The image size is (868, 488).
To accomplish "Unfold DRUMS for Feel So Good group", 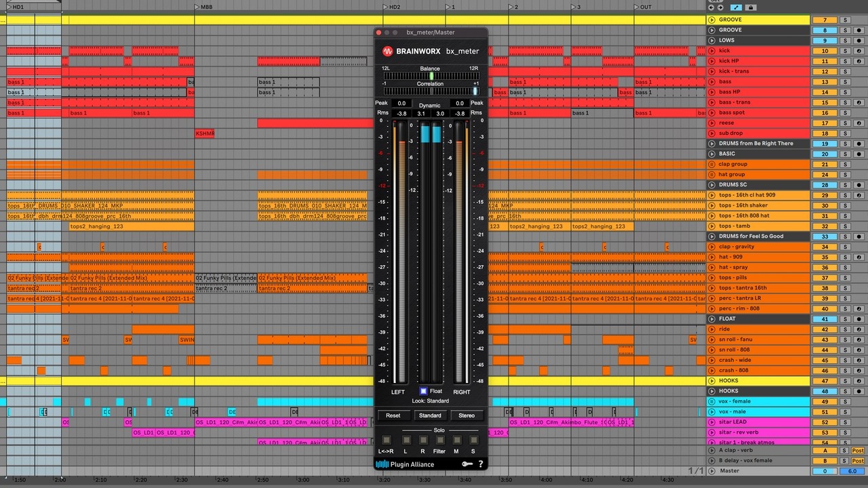I will click(711, 236).
